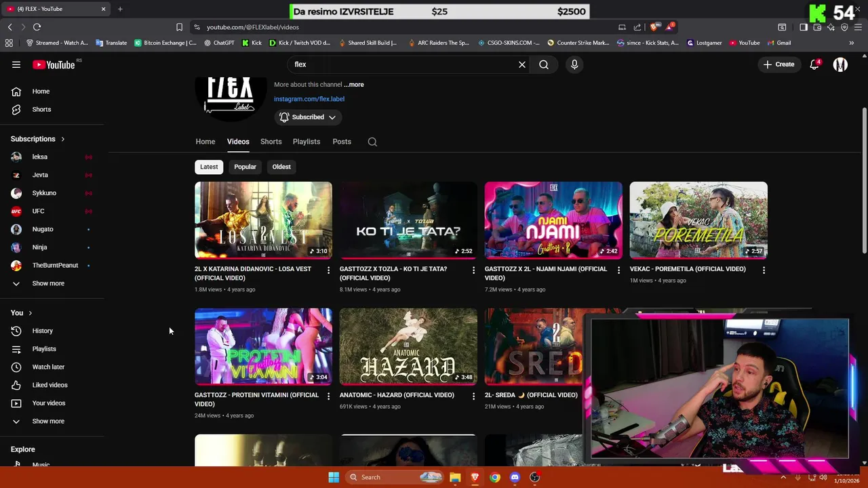Image resolution: width=868 pixels, height=488 pixels.
Task: Open instagram.com/flex.label link
Action: [x=309, y=99]
